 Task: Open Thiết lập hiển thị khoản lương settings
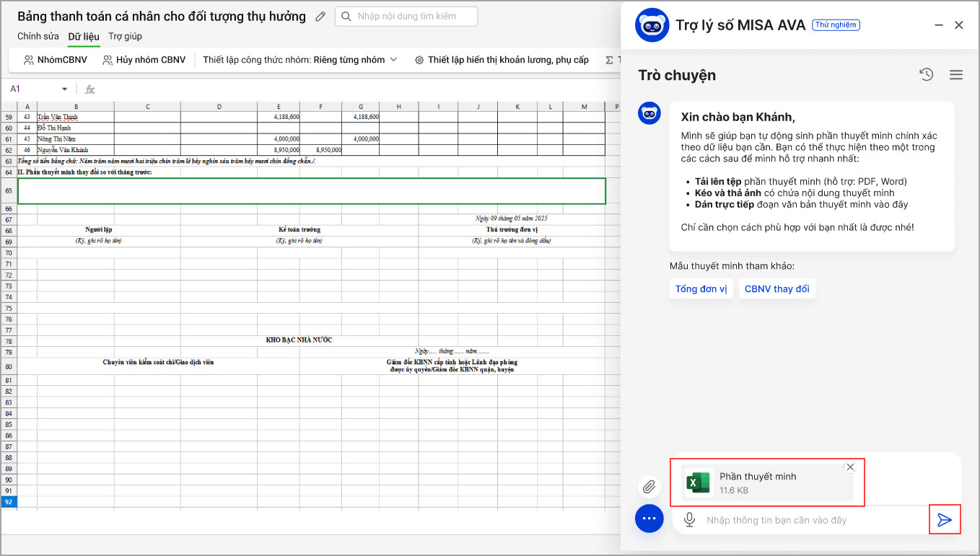coord(502,60)
